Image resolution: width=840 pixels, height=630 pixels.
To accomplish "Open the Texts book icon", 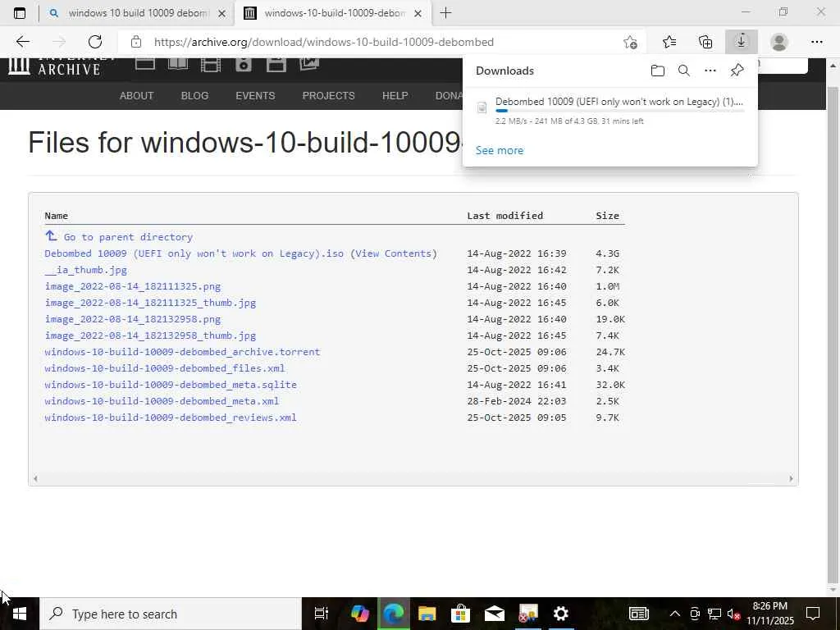I will pos(178,64).
